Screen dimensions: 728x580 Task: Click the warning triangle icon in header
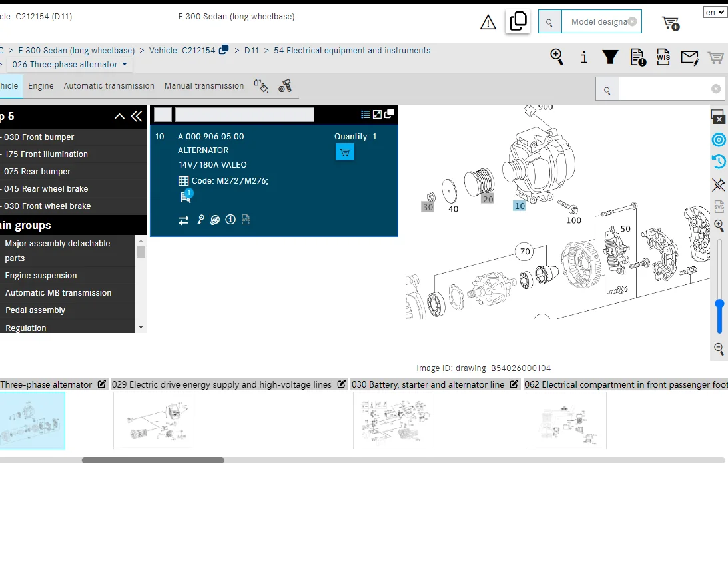pyautogui.click(x=488, y=22)
